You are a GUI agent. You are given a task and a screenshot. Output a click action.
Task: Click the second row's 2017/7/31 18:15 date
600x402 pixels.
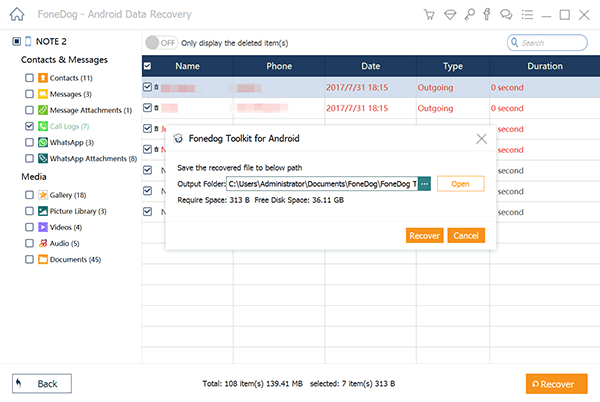click(357, 108)
